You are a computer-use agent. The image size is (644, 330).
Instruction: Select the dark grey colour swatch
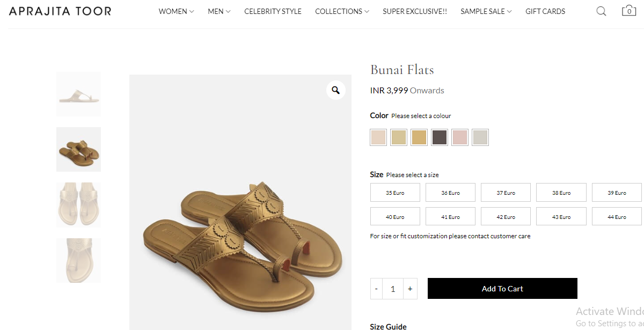click(x=440, y=137)
